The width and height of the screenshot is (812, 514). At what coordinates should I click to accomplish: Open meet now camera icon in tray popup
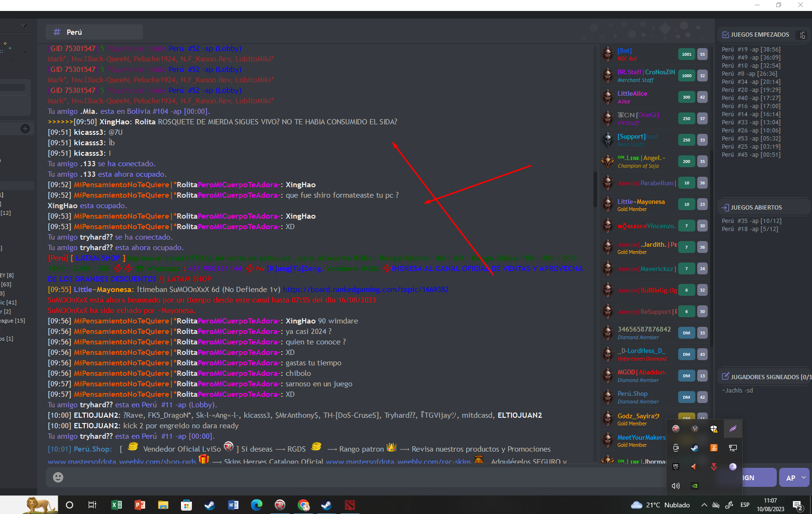(x=676, y=448)
